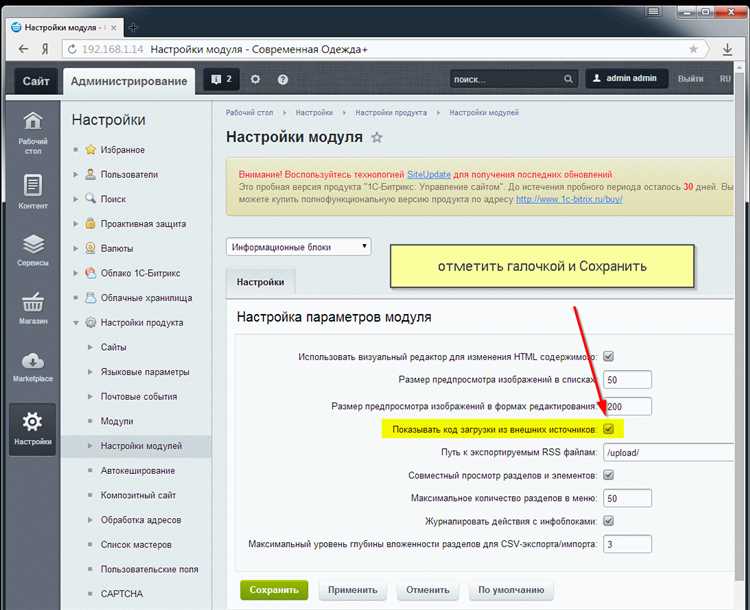Open the browser downloads arrow
Image resolution: width=750 pixels, height=610 pixels.
pos(727,49)
